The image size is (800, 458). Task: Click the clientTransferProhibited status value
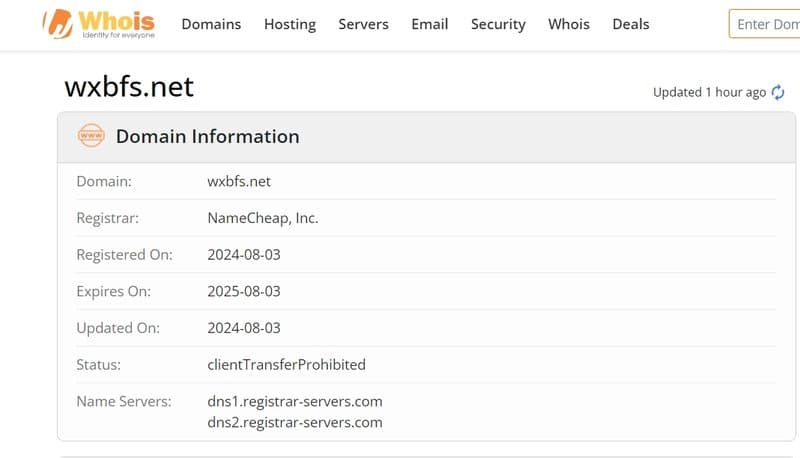(x=286, y=364)
